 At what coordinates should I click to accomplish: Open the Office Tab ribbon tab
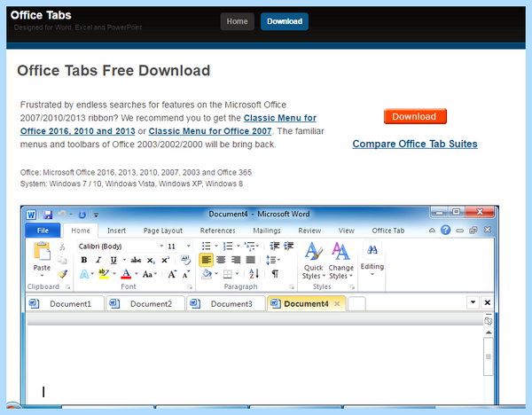[388, 231]
